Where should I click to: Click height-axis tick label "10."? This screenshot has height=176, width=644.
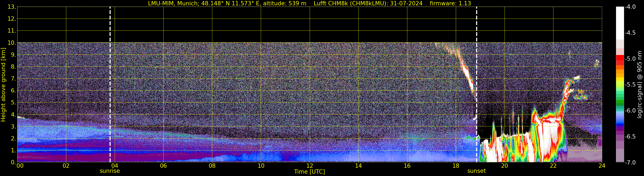pos(12,43)
